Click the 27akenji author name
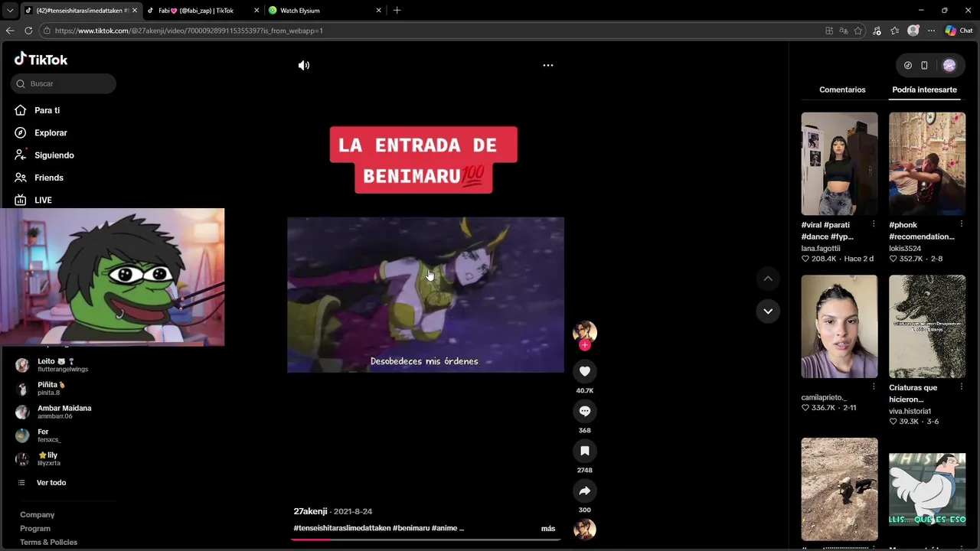The width and height of the screenshot is (980, 551). pos(310,511)
